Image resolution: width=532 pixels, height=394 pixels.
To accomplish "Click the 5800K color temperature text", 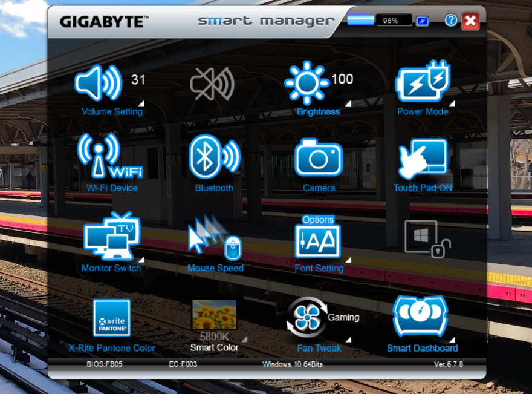I will pos(215,337).
